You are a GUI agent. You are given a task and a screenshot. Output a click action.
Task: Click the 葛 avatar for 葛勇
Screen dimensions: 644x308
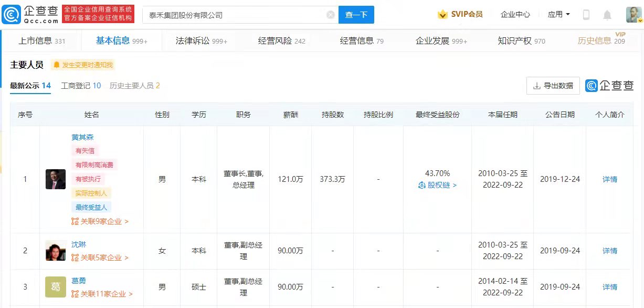(x=56, y=287)
